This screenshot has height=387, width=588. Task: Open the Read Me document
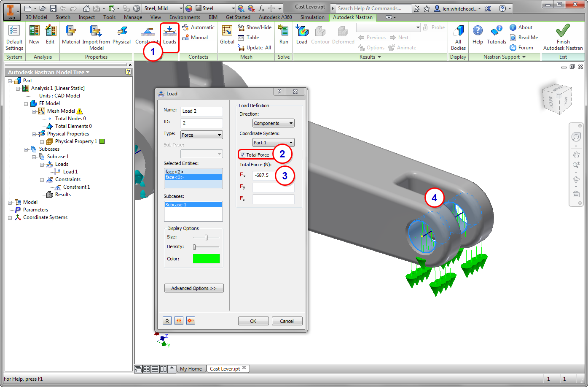coord(524,38)
